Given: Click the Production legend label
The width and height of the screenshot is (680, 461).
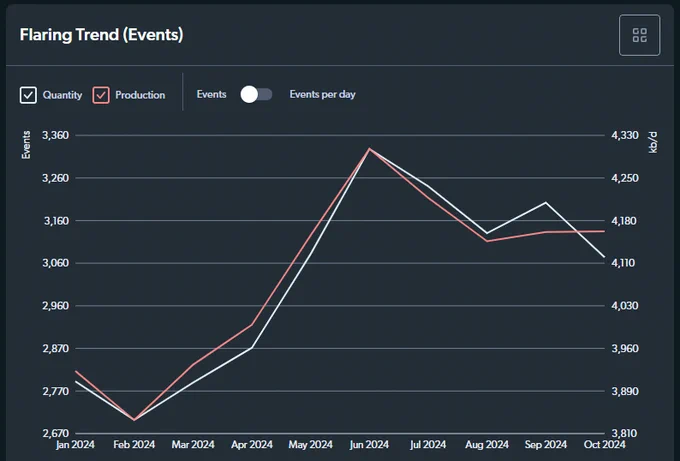Looking at the screenshot, I should (140, 95).
